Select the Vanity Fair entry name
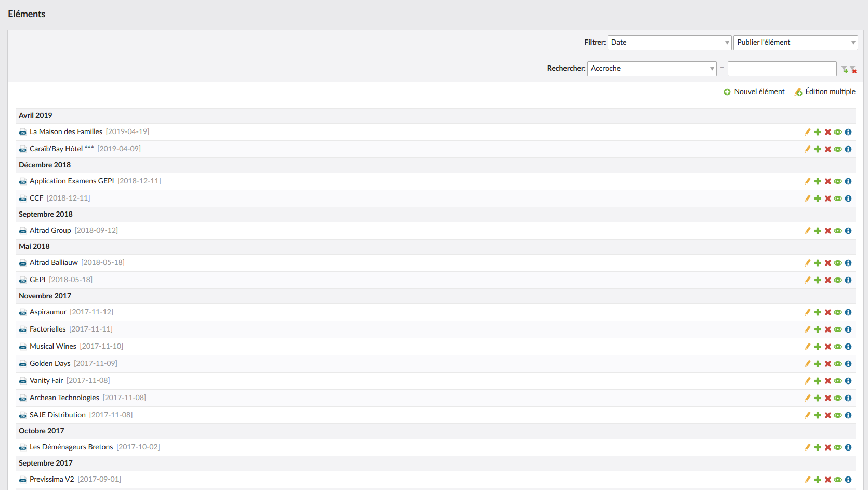This screenshot has height=490, width=868. (46, 381)
